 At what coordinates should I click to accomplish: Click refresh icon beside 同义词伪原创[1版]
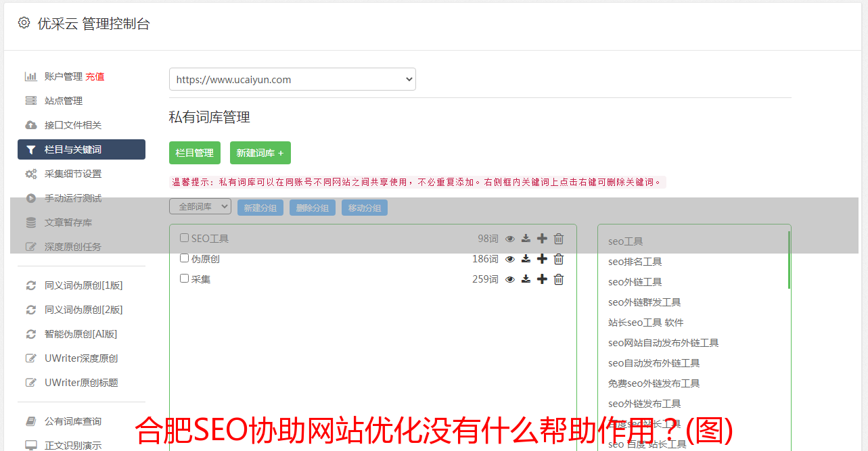click(x=30, y=285)
